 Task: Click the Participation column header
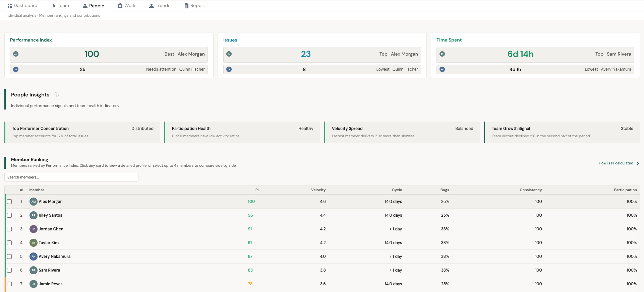tap(625, 190)
